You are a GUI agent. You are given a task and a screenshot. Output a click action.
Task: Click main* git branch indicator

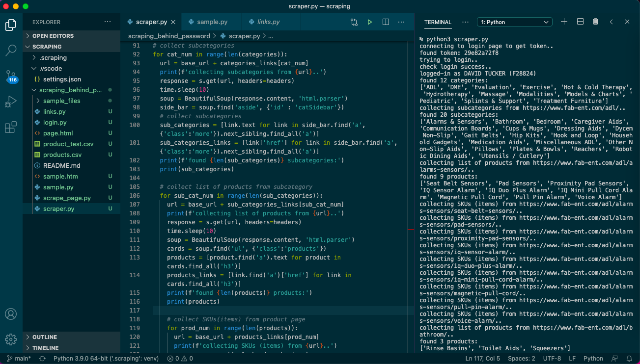[x=19, y=359]
